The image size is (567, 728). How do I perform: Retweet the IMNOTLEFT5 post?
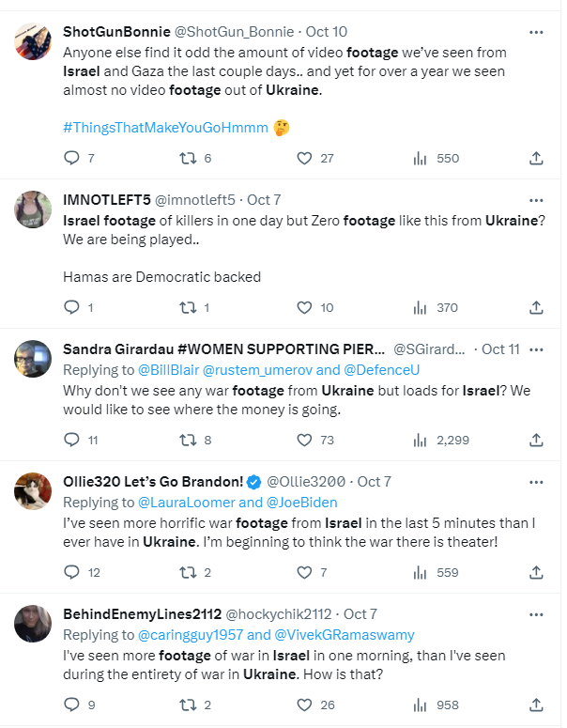tap(187, 307)
